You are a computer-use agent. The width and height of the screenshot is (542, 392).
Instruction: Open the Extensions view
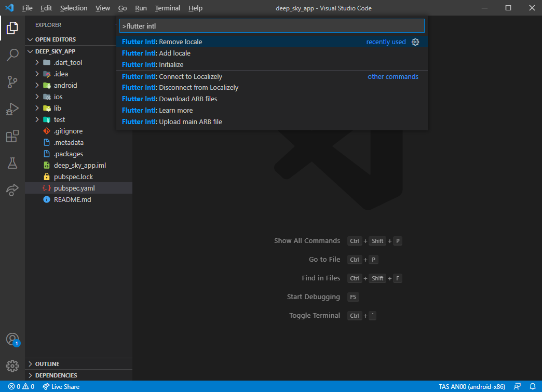[12, 136]
